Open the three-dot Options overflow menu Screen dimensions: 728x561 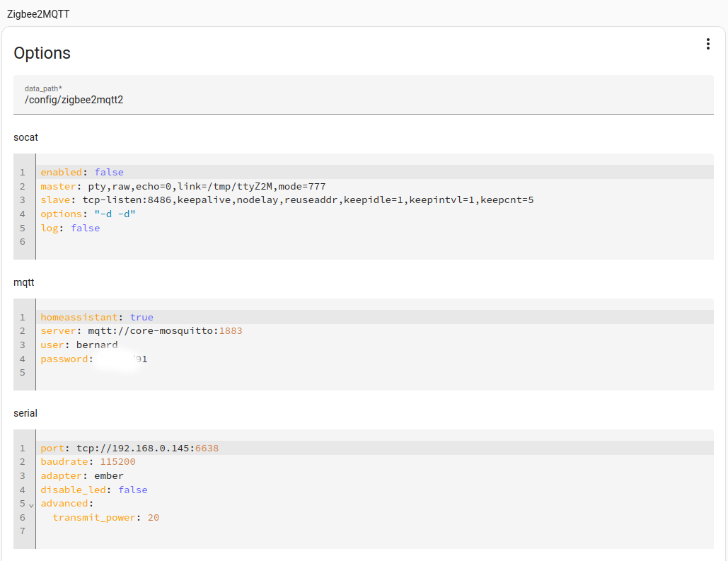coord(707,44)
